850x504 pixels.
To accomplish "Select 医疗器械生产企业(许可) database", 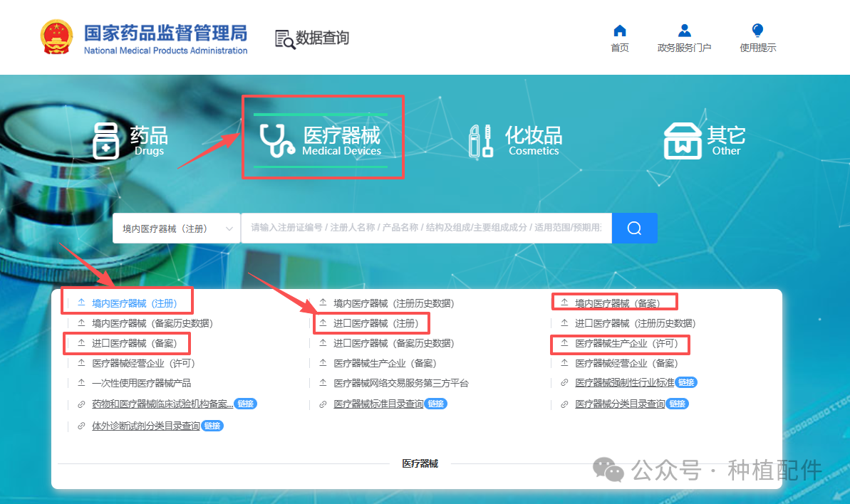I will [627, 343].
